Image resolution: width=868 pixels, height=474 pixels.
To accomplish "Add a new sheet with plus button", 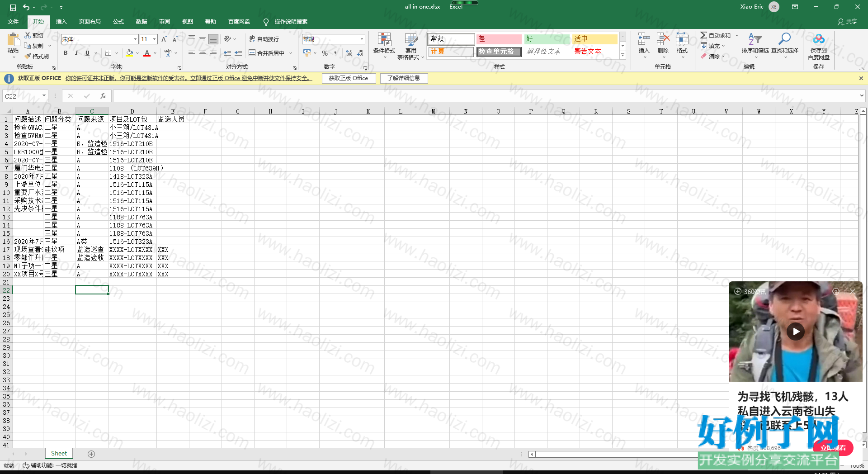I will pyautogui.click(x=91, y=454).
